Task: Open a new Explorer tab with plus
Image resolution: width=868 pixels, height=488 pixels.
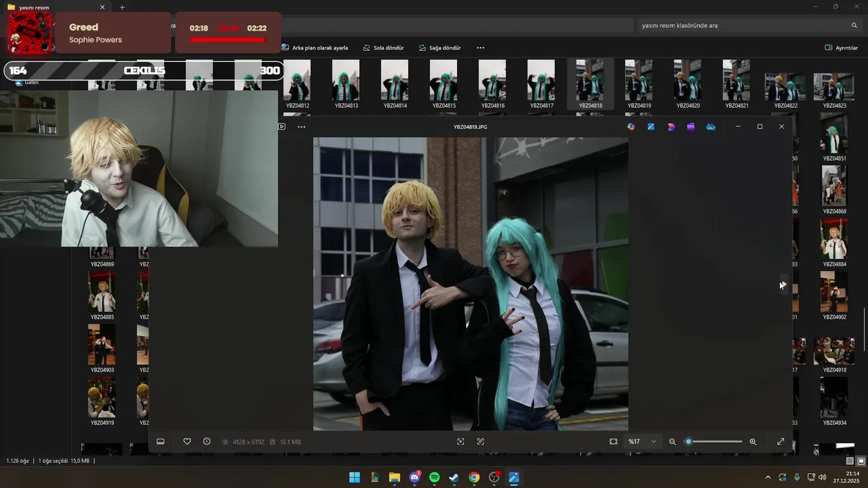Action: pyautogui.click(x=122, y=7)
